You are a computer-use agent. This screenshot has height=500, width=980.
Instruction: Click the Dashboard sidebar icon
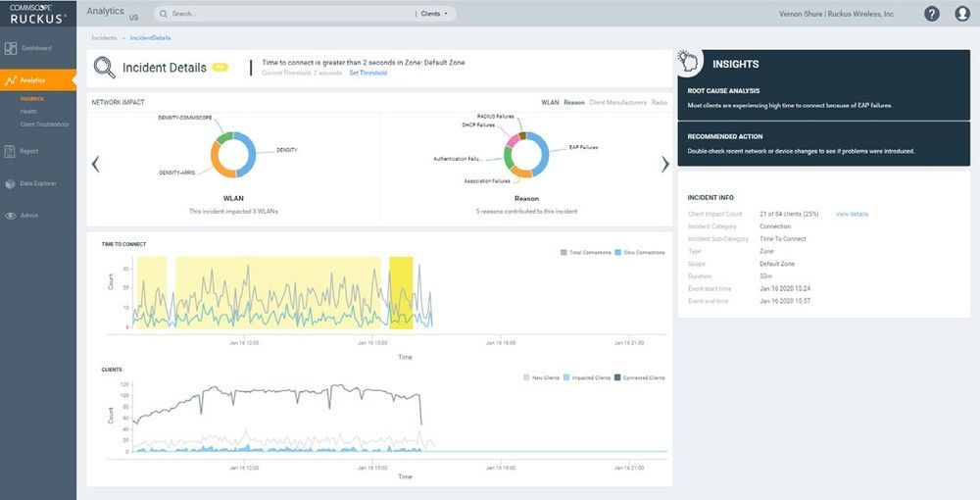point(11,48)
